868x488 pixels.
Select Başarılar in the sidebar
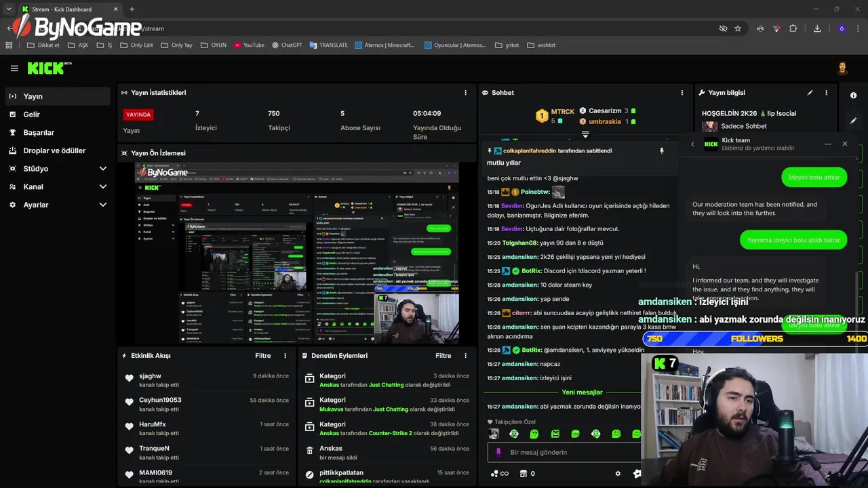(x=58, y=133)
